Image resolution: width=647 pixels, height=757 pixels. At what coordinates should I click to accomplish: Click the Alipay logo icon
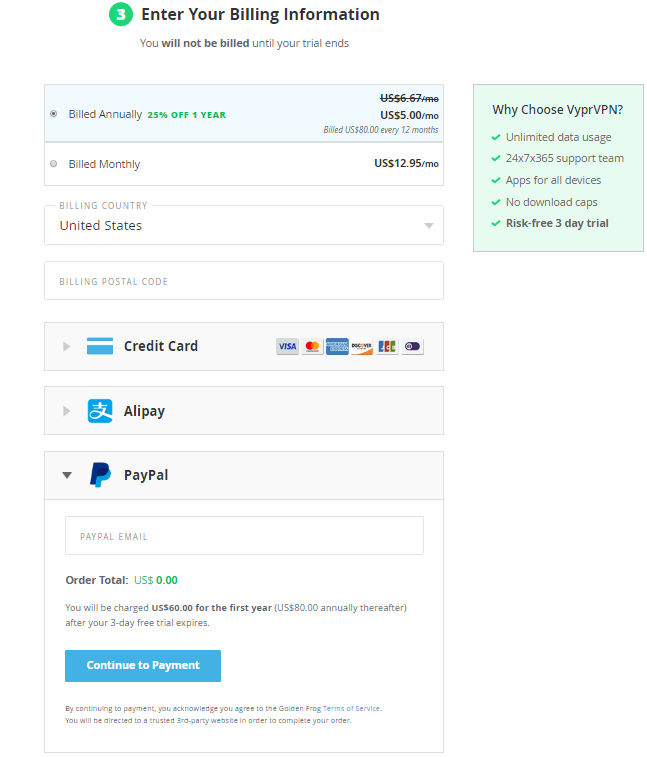coord(100,411)
